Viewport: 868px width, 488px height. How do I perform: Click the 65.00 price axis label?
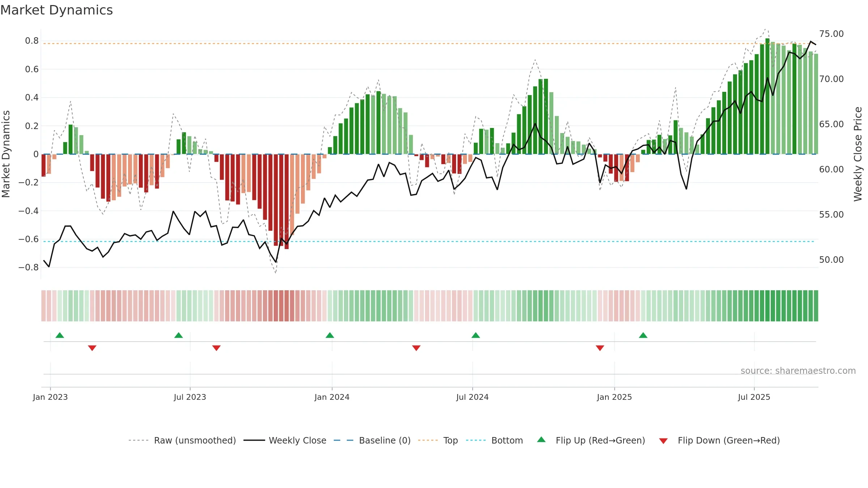[831, 124]
